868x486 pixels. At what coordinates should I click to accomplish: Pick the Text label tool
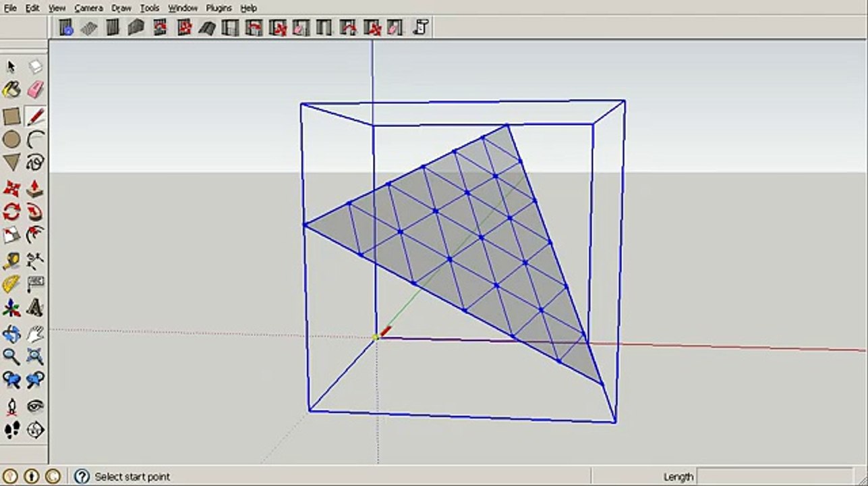35,284
